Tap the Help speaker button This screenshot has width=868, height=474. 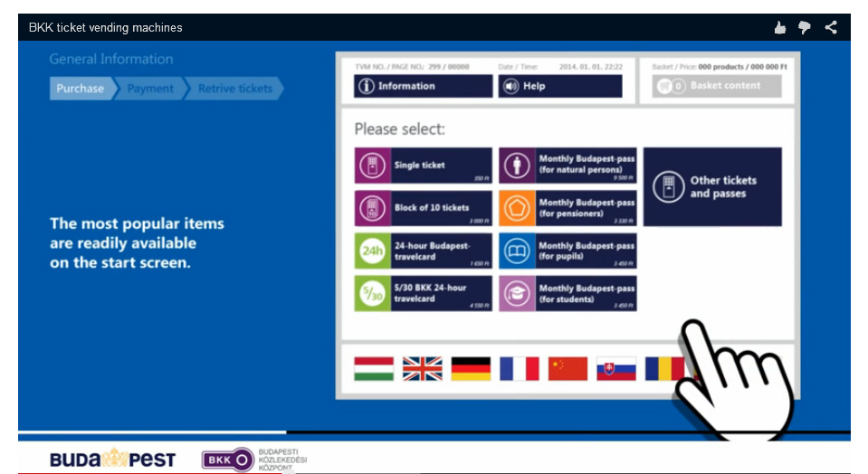pos(560,86)
